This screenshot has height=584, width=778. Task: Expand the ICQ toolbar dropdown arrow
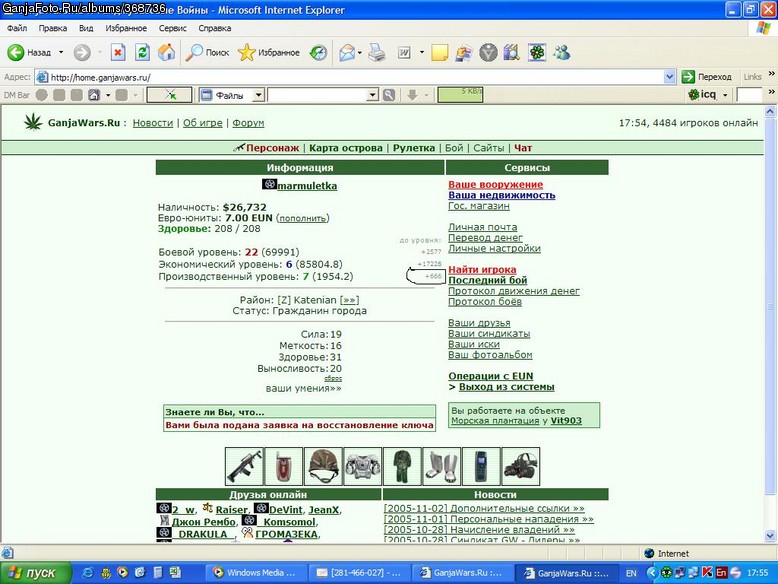725,95
